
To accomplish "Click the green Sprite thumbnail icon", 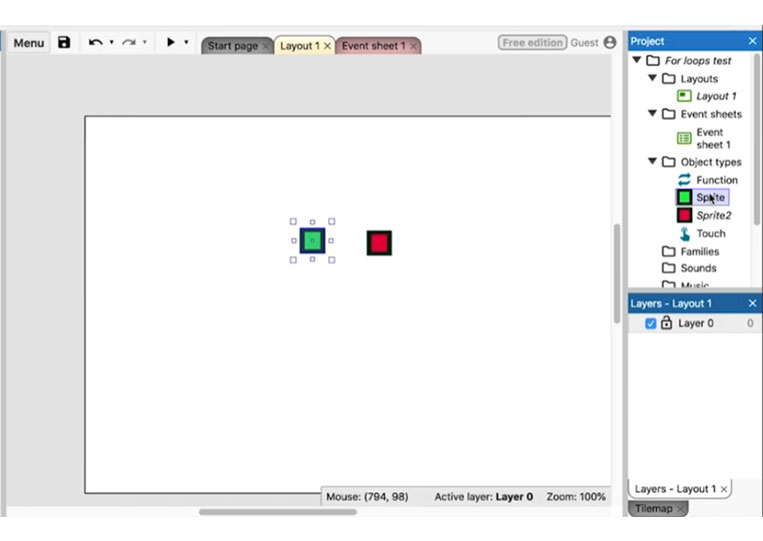I will (684, 197).
